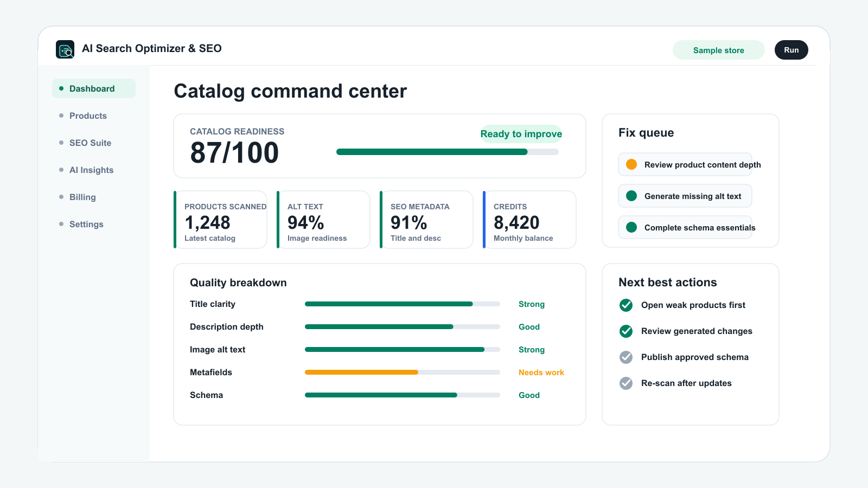Click the Metafields row label
Viewport: 868px width, 488px height.
211,373
